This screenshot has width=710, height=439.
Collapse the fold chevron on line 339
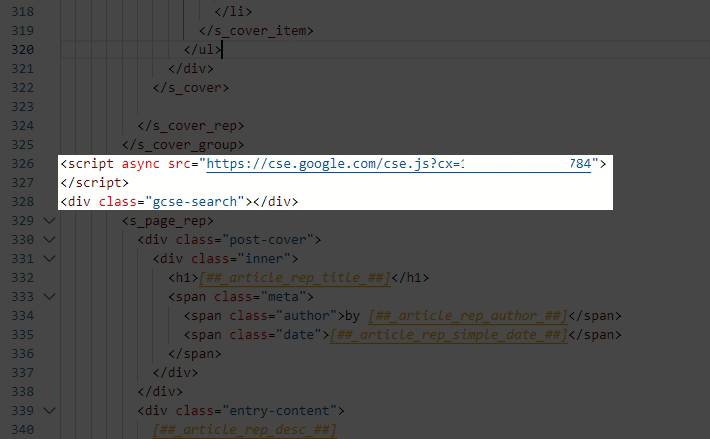(49, 411)
